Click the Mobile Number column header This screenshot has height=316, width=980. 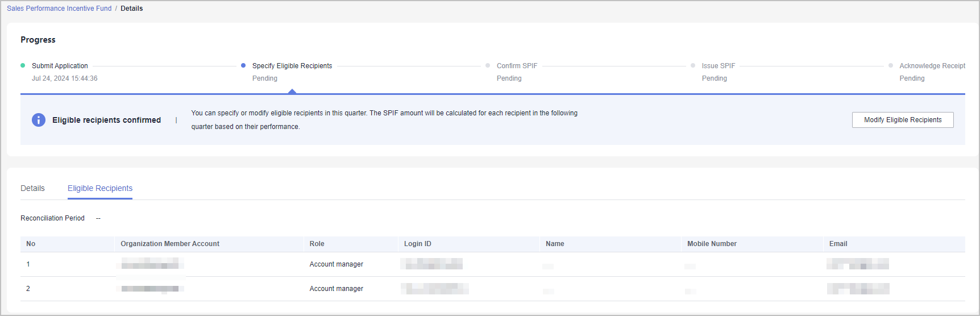tap(712, 244)
